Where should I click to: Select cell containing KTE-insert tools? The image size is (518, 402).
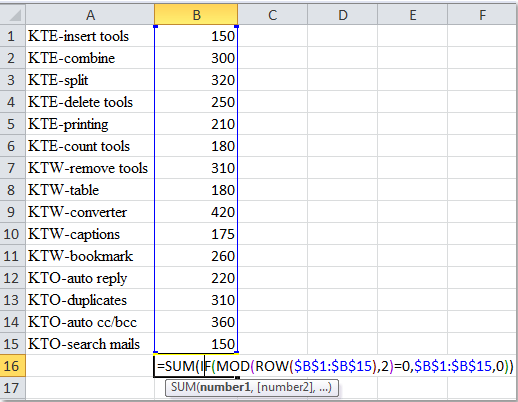pos(90,36)
